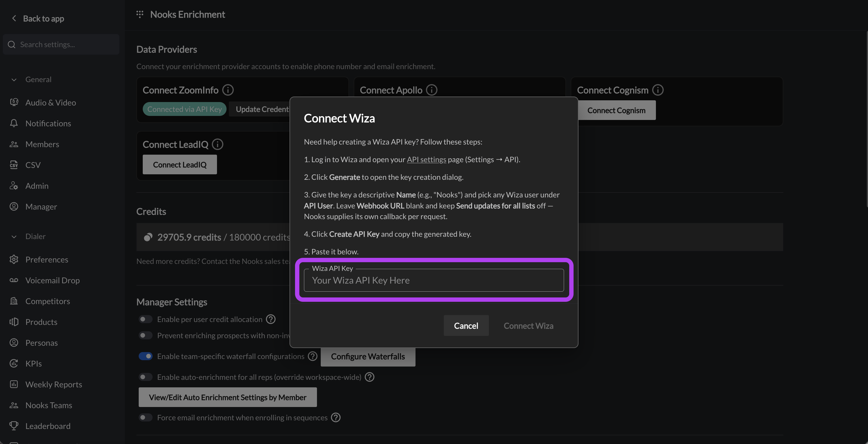Click the CSV file icon
The image size is (868, 444).
point(14,165)
